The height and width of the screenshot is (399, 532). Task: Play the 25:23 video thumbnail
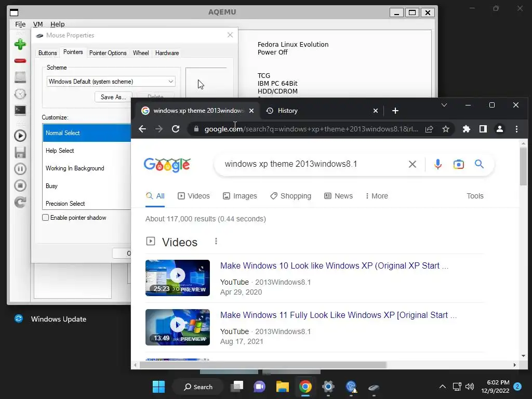coord(178,278)
